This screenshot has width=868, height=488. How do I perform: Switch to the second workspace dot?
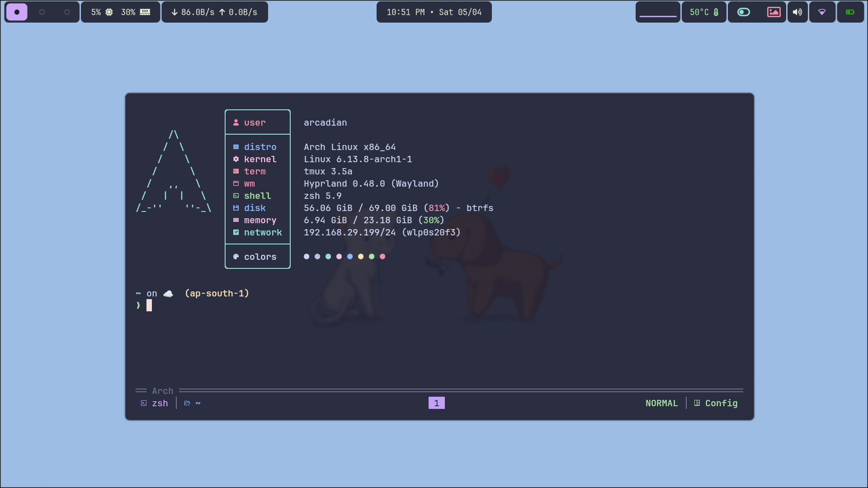(x=42, y=12)
